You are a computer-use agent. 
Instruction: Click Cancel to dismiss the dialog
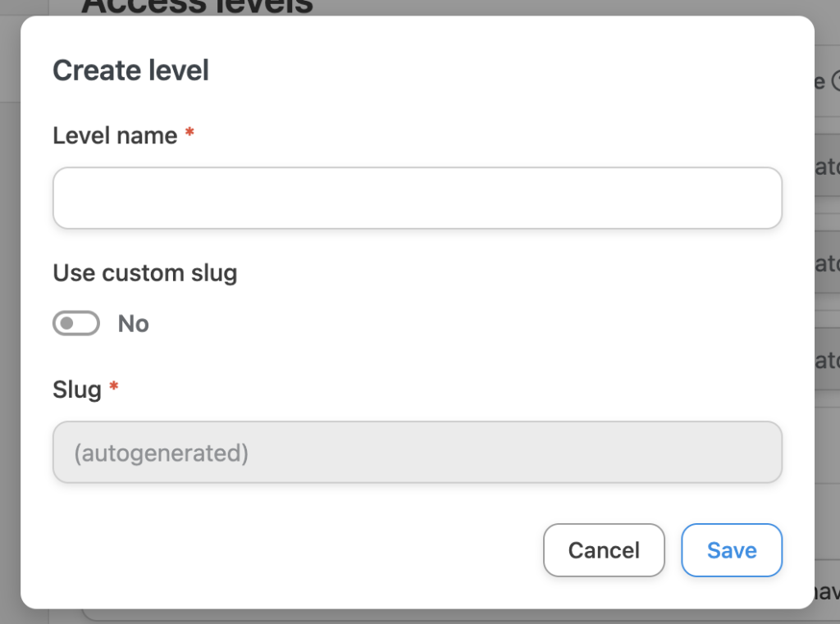point(604,550)
